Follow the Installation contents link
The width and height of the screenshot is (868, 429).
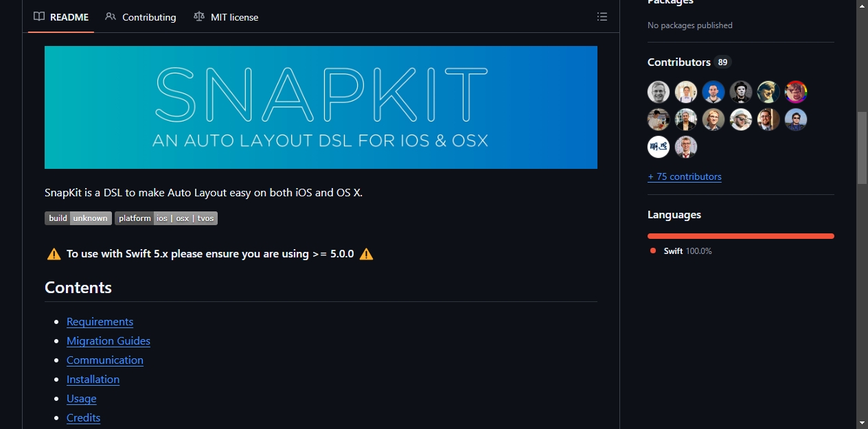pos(93,379)
